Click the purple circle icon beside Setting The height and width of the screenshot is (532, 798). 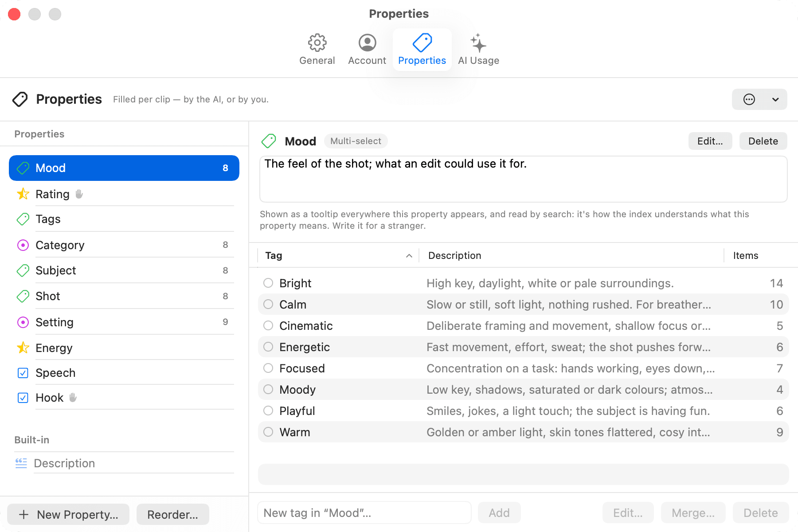23,322
